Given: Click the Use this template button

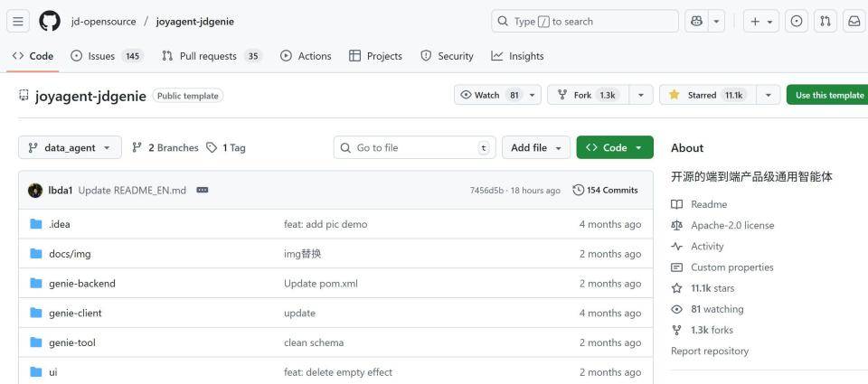Looking at the screenshot, I should tap(828, 95).
